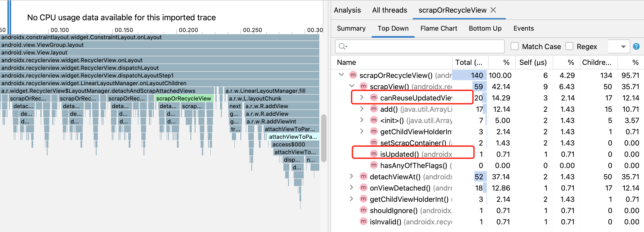Click the blue help question mark icon

coord(636,46)
